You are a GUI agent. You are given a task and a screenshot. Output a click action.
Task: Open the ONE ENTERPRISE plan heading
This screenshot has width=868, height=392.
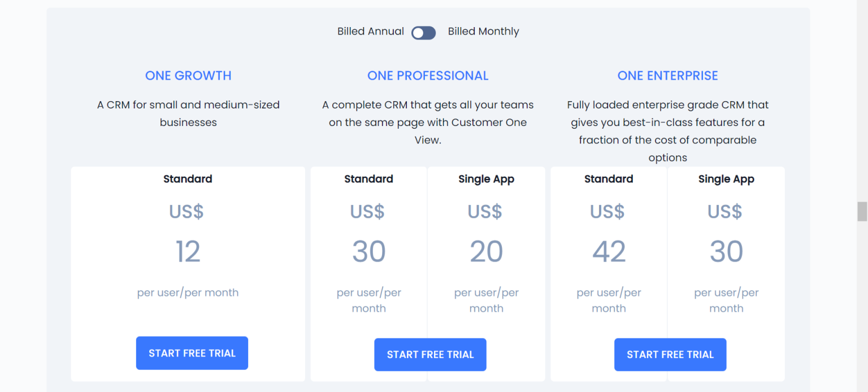tap(667, 76)
